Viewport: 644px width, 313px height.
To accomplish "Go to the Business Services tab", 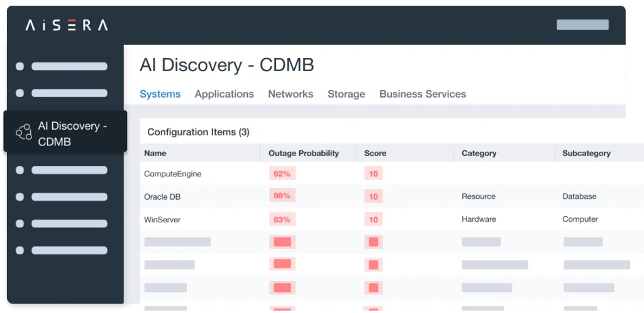I will (422, 94).
